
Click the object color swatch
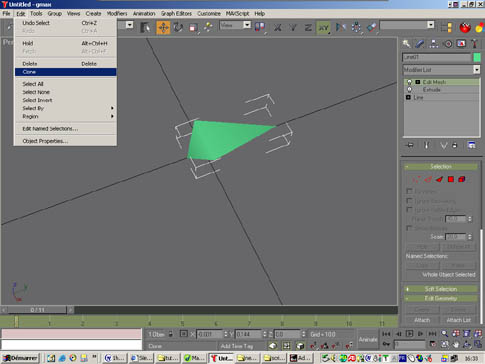click(477, 57)
